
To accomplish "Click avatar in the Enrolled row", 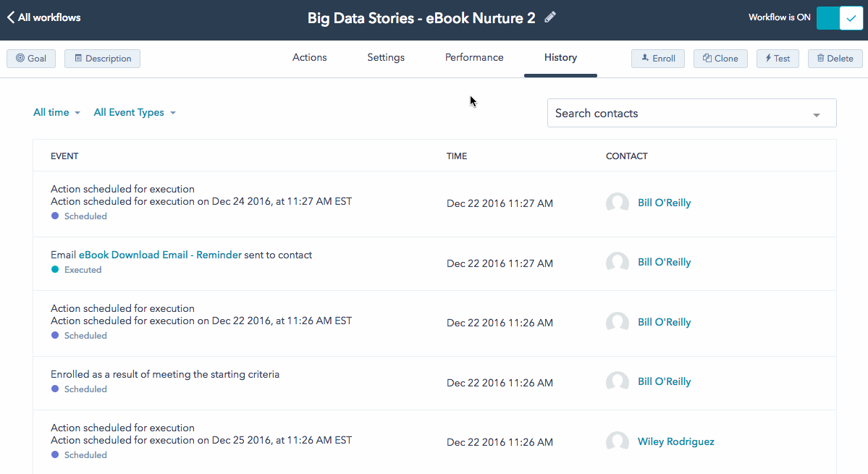I will [618, 381].
